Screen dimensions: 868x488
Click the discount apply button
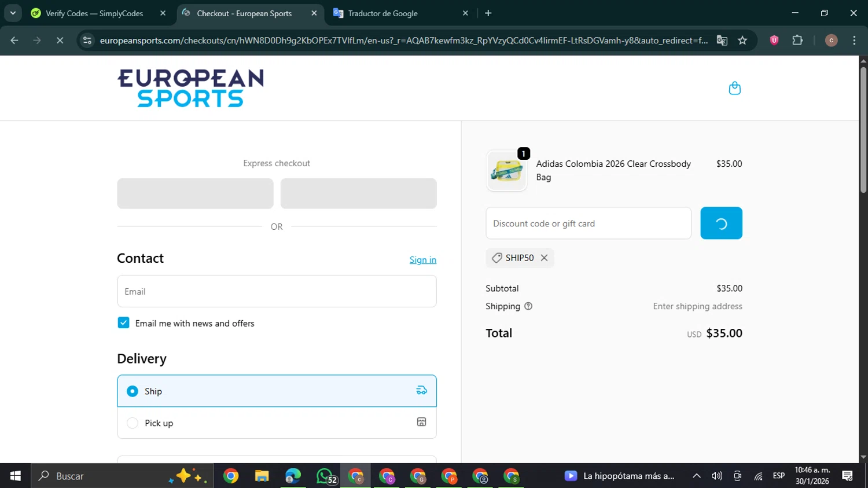click(721, 223)
